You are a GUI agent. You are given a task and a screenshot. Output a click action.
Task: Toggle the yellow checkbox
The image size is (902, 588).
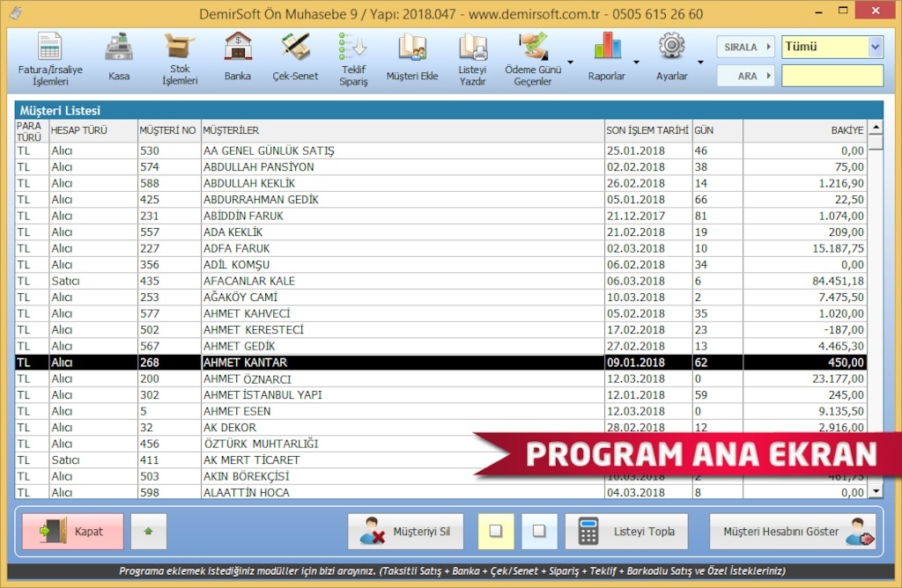(x=496, y=531)
